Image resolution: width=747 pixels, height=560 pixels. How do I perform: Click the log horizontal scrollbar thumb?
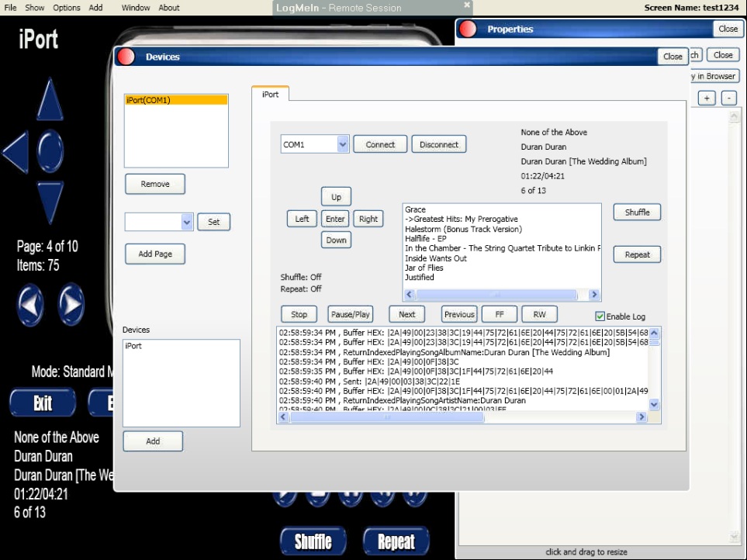click(x=387, y=417)
